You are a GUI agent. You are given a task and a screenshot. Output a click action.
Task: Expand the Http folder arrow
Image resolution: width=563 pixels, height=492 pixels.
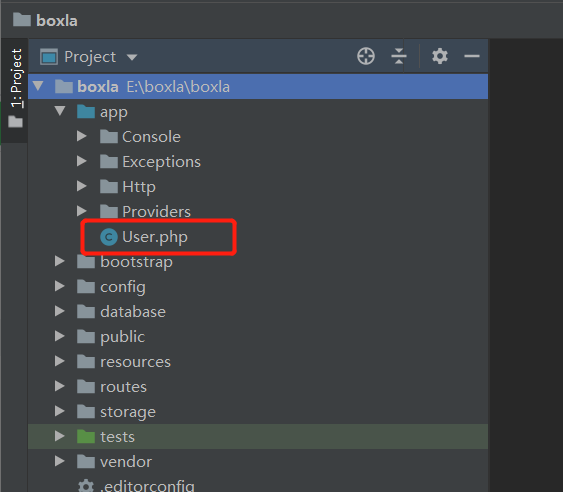click(82, 186)
